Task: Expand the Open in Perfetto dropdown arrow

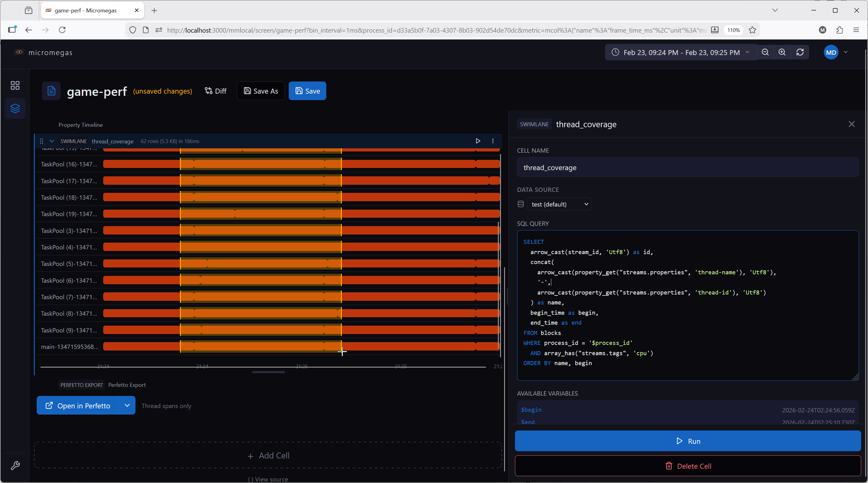Action: (x=127, y=406)
